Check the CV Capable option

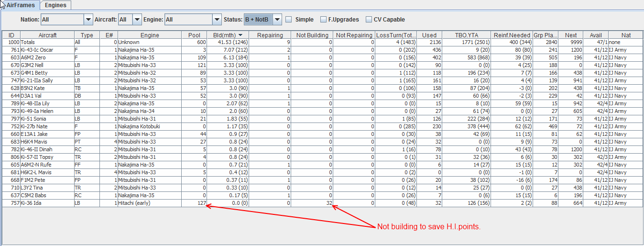(369, 20)
